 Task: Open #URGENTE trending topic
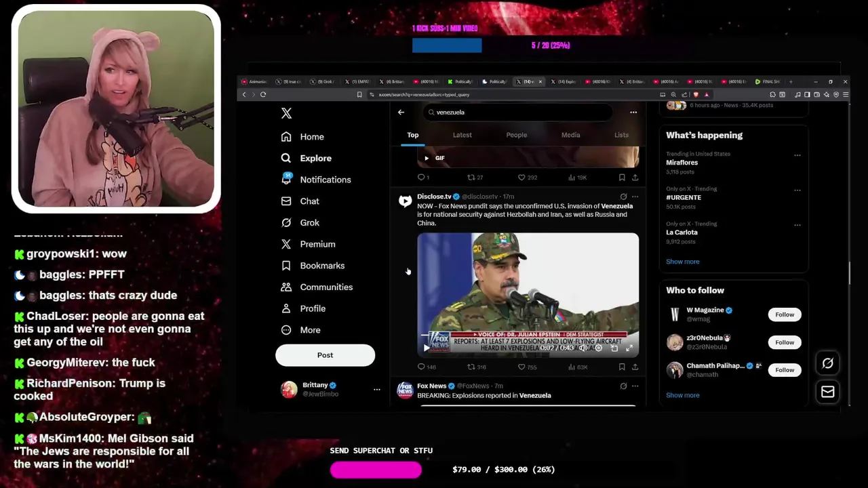click(684, 197)
